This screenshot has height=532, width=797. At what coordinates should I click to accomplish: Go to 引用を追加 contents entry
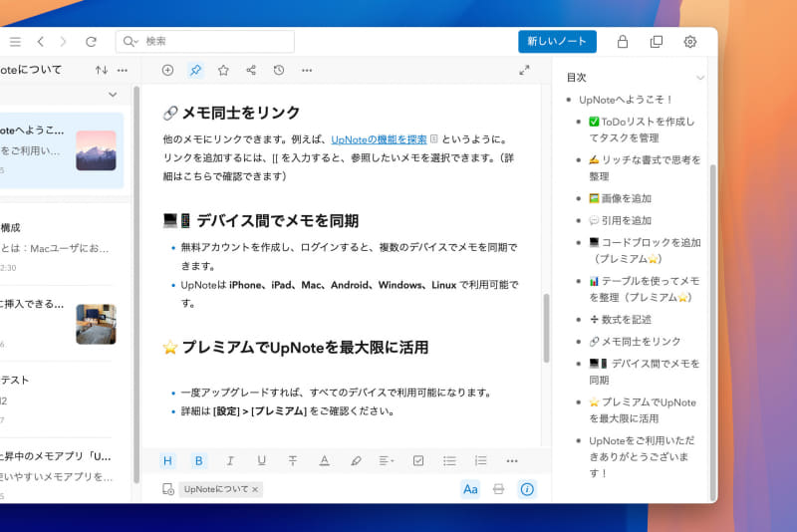click(x=620, y=220)
